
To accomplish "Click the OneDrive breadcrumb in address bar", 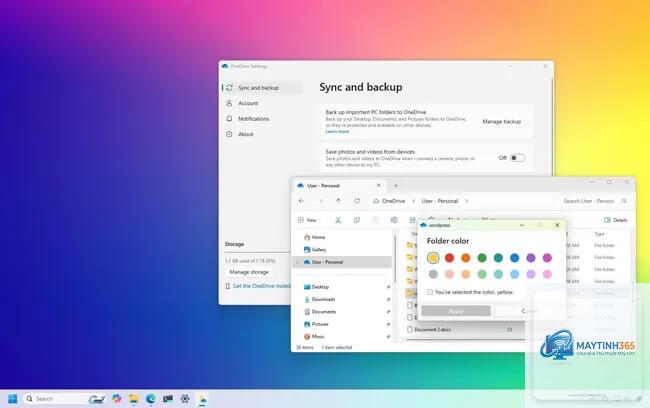I will [393, 201].
